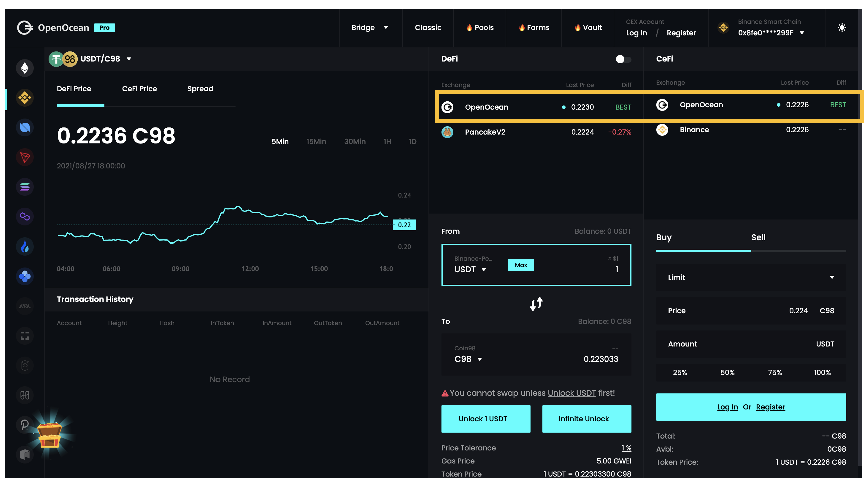Viewport: 868px width, 486px height.
Task: Select the 50% amount option
Action: pyautogui.click(x=727, y=373)
